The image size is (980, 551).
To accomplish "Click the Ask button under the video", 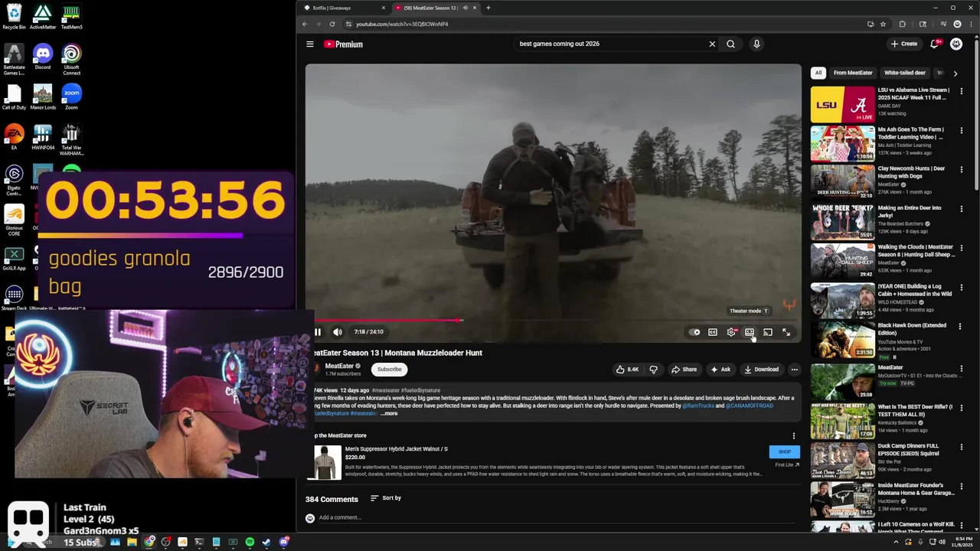I will (x=720, y=370).
